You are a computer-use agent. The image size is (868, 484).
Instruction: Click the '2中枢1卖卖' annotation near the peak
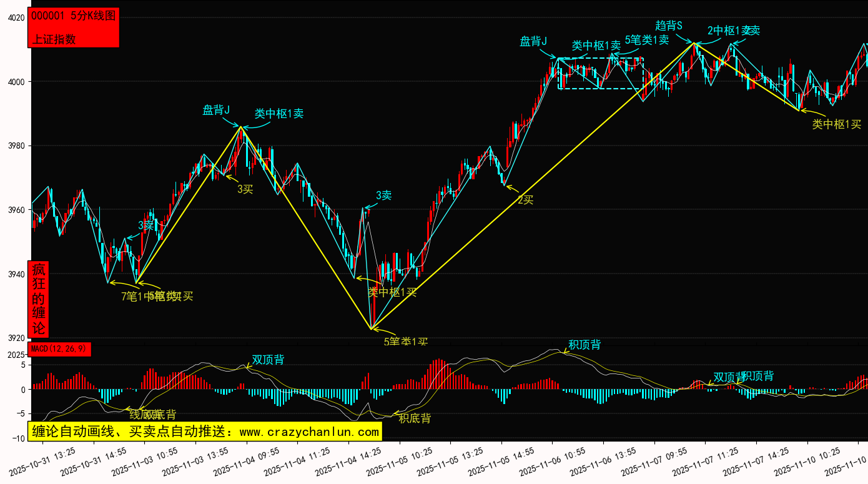point(733,30)
